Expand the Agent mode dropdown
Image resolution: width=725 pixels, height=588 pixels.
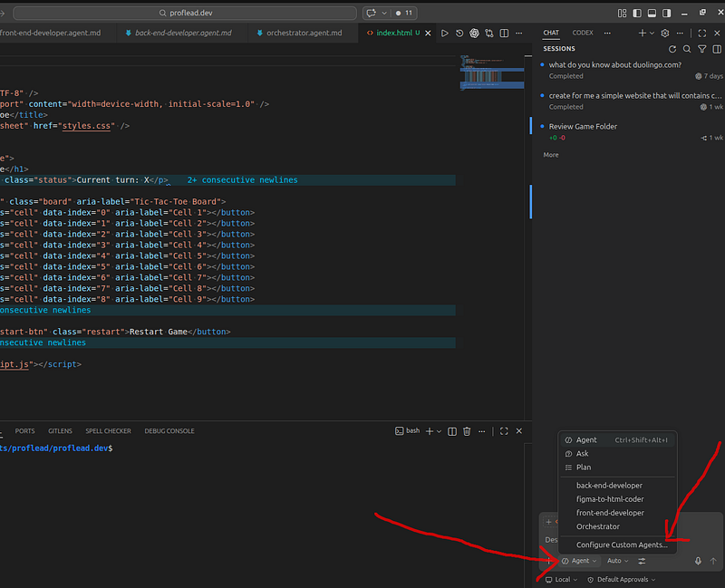579,561
